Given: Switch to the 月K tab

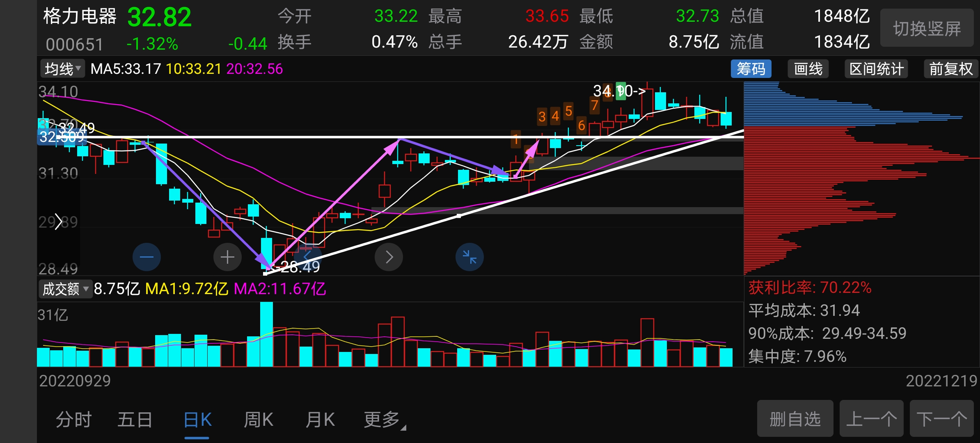Looking at the screenshot, I should tap(320, 420).
